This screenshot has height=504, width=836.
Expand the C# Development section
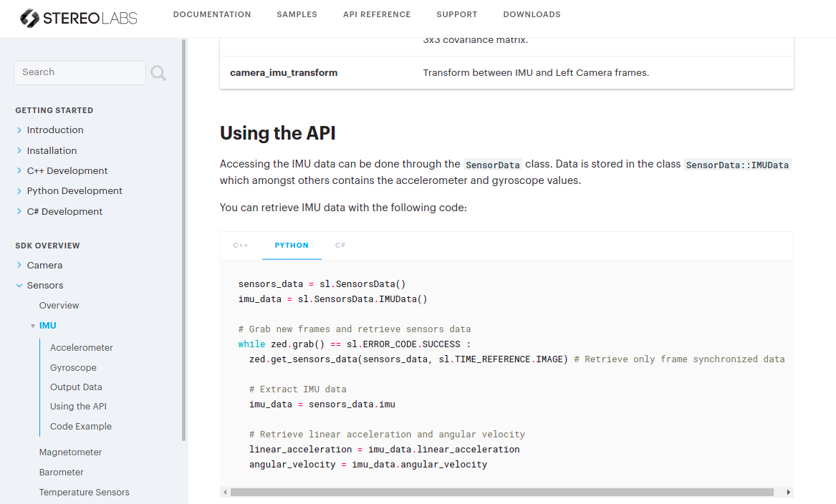click(x=19, y=211)
